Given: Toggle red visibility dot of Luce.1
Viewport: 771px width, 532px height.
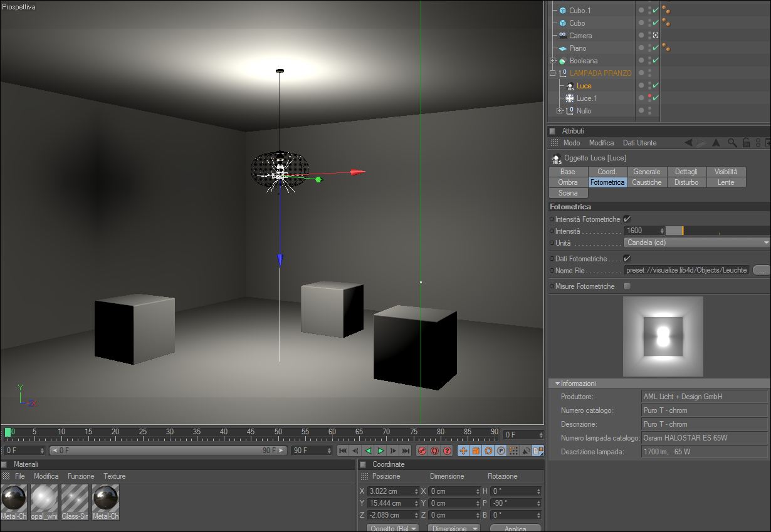Looking at the screenshot, I should [x=649, y=96].
